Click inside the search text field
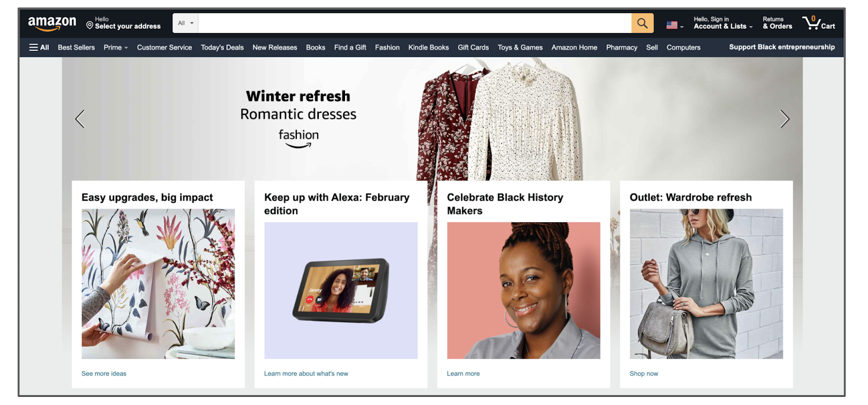The height and width of the screenshot is (405, 868). pyautogui.click(x=414, y=23)
